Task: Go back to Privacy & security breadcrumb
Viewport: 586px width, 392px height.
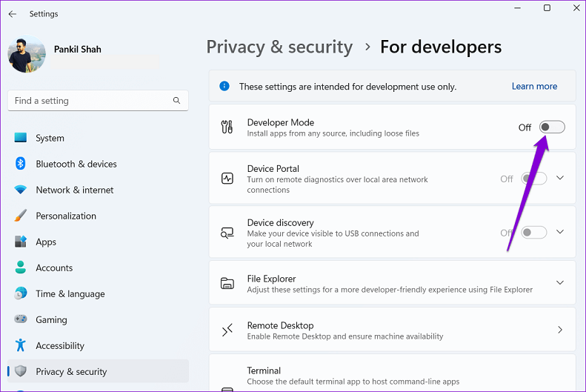Action: tap(279, 47)
